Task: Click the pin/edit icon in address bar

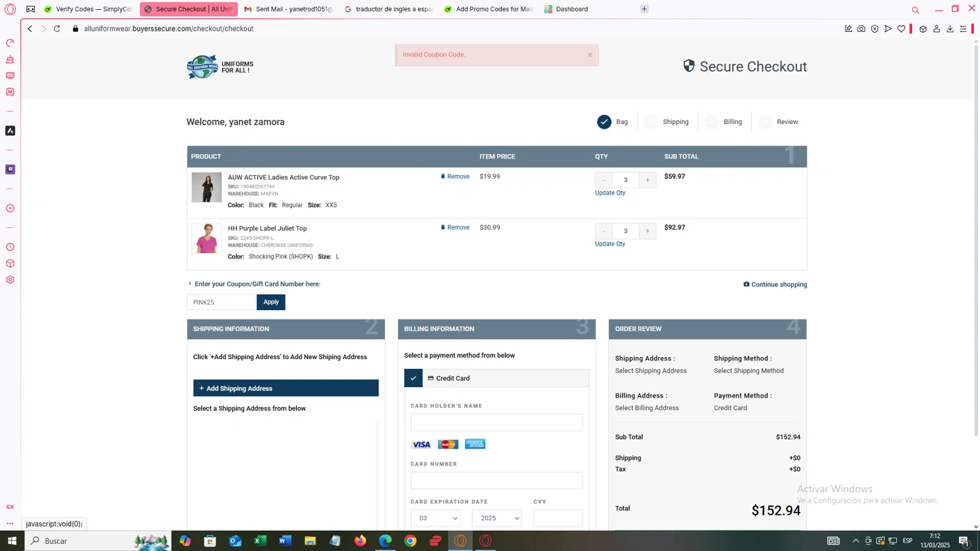Action: (x=848, y=29)
